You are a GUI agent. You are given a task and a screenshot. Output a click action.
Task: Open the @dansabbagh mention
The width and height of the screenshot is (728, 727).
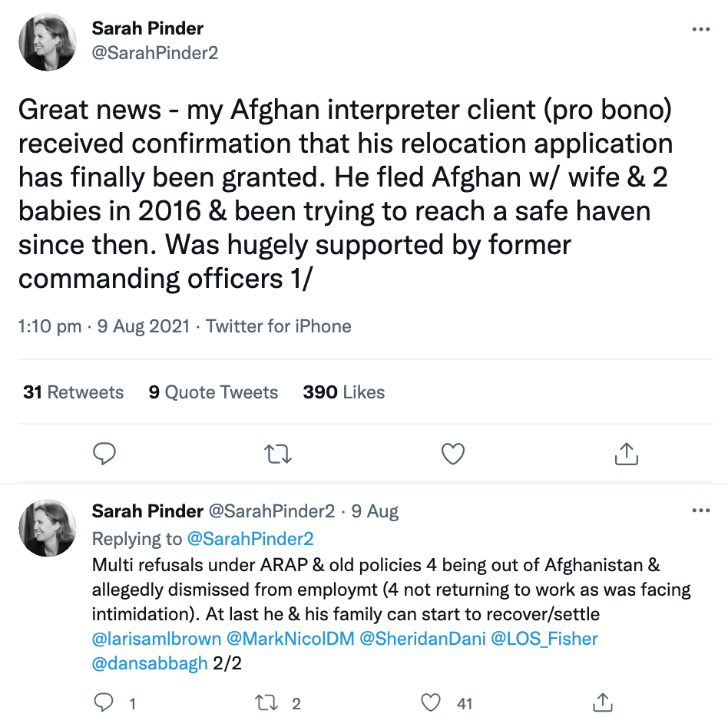tap(150, 663)
